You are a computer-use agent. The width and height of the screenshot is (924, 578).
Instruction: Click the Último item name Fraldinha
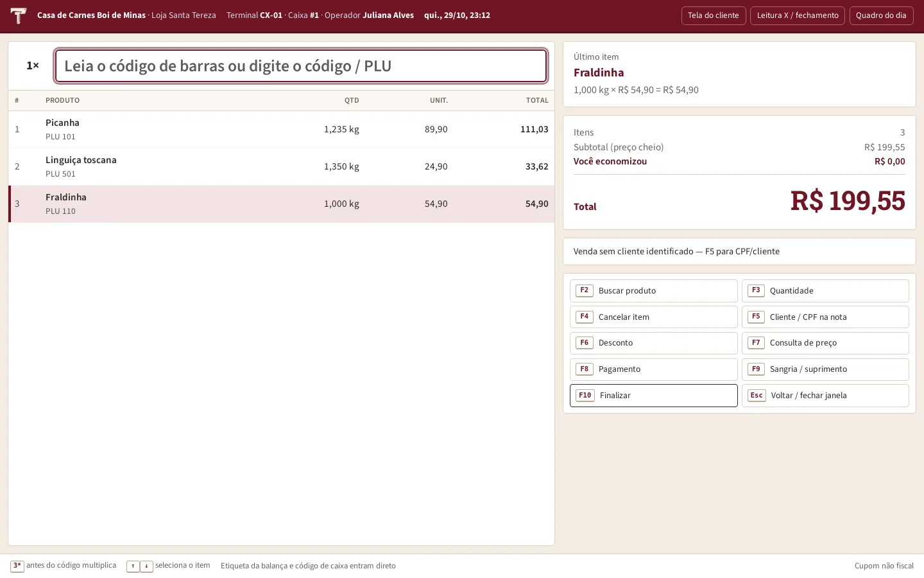coord(599,73)
